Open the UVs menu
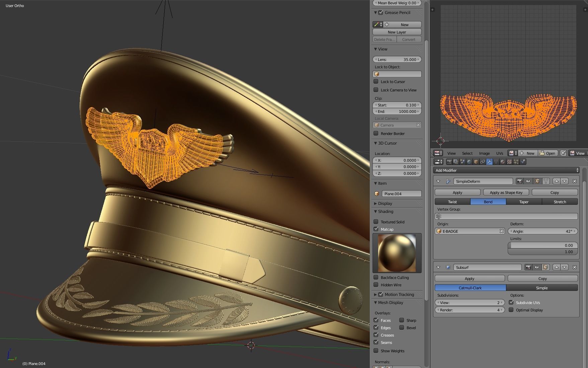The height and width of the screenshot is (368, 588). tap(500, 153)
